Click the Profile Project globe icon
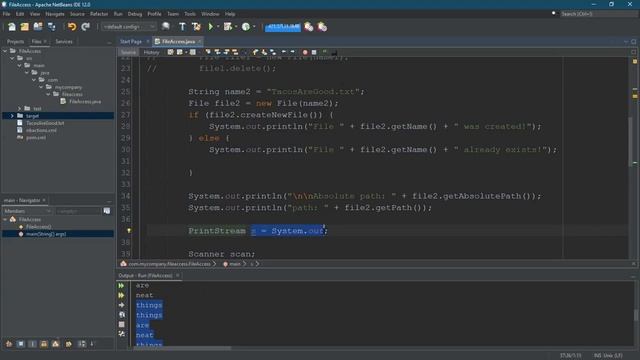 point(246,27)
